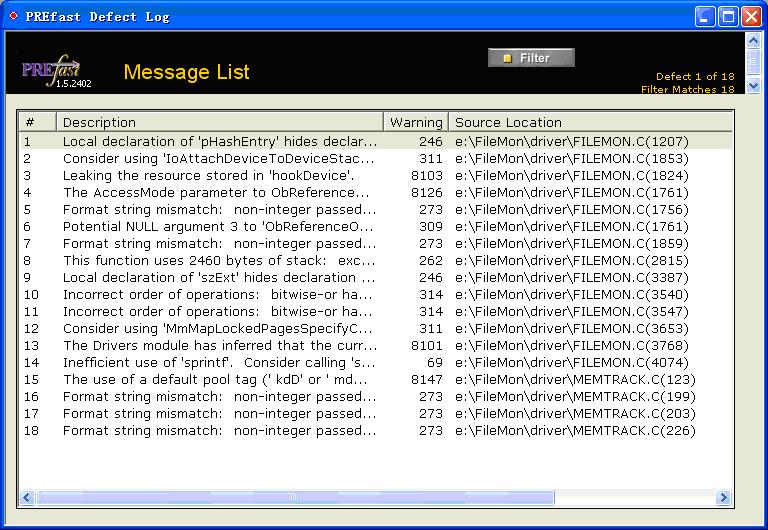Click warning number 8147
The image size is (768, 530).
(x=427, y=380)
